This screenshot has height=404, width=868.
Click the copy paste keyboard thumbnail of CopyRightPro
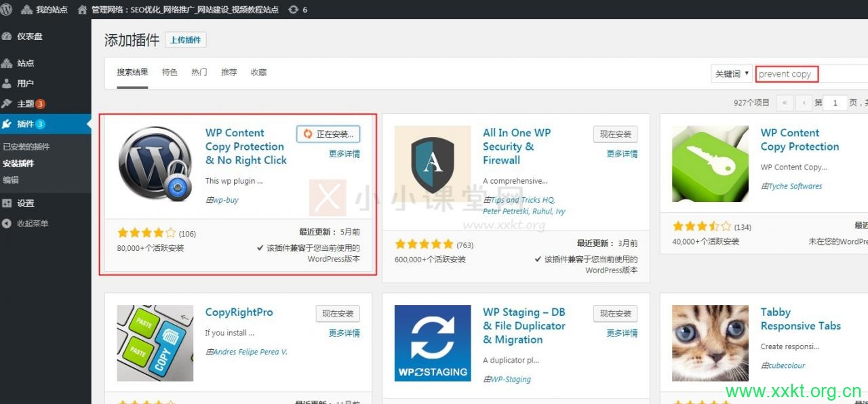(156, 343)
